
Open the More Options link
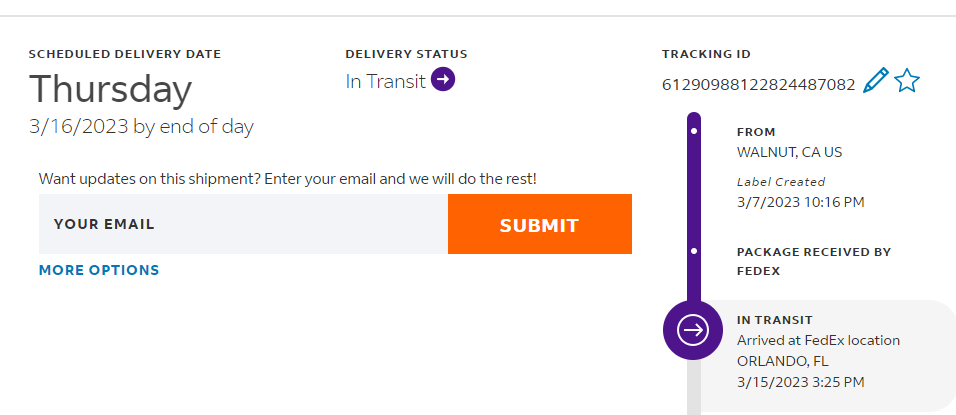pyautogui.click(x=99, y=270)
